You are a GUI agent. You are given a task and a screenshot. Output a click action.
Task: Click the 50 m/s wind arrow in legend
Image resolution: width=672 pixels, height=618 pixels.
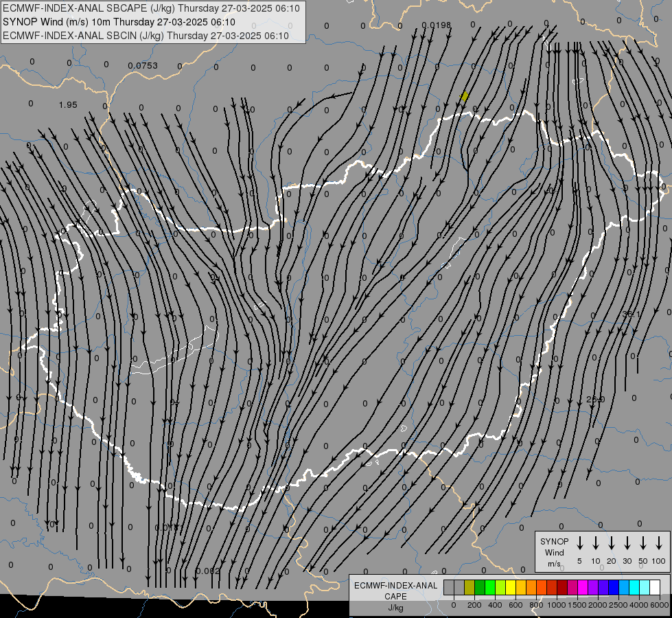(643, 542)
